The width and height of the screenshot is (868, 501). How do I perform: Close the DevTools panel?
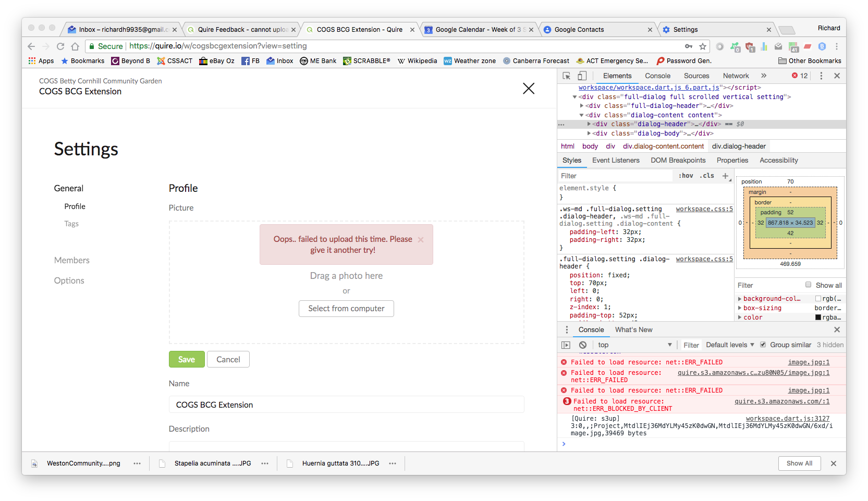pos(837,76)
